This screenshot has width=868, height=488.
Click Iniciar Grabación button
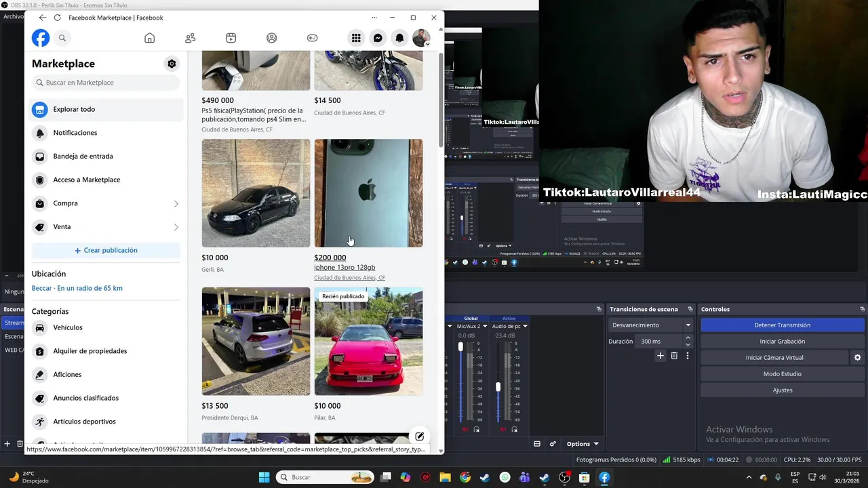coord(782,342)
